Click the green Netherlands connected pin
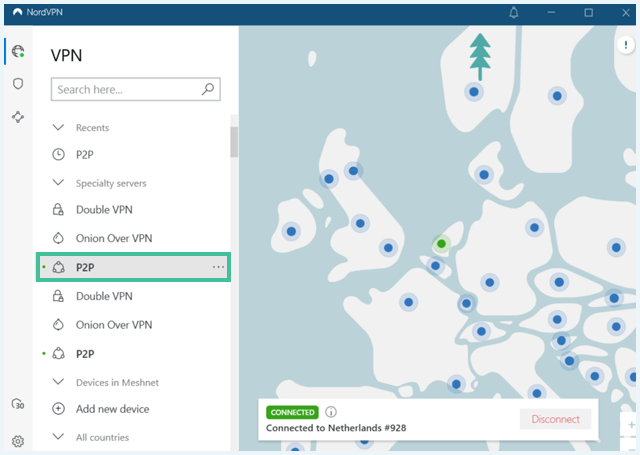640x455 pixels. [441, 244]
